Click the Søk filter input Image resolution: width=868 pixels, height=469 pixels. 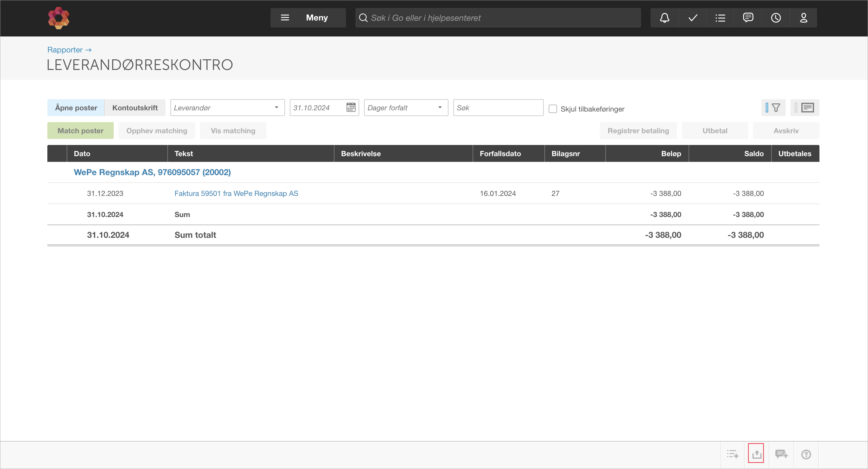(498, 108)
